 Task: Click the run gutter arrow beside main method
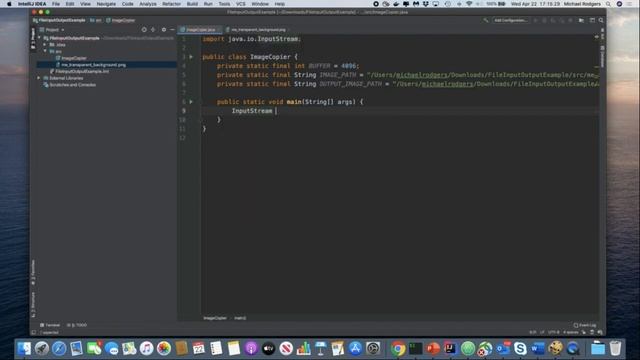tap(191, 102)
